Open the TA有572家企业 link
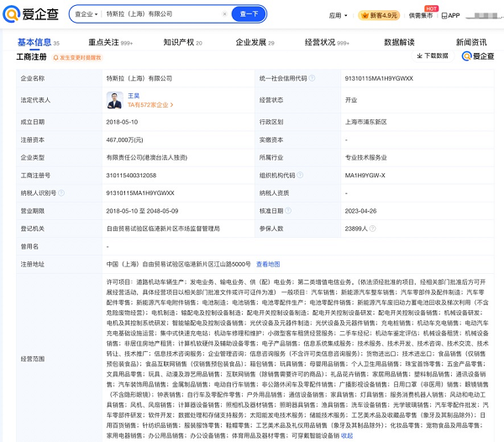Image resolution: width=504 pixels, height=442 pixels. tap(150, 105)
